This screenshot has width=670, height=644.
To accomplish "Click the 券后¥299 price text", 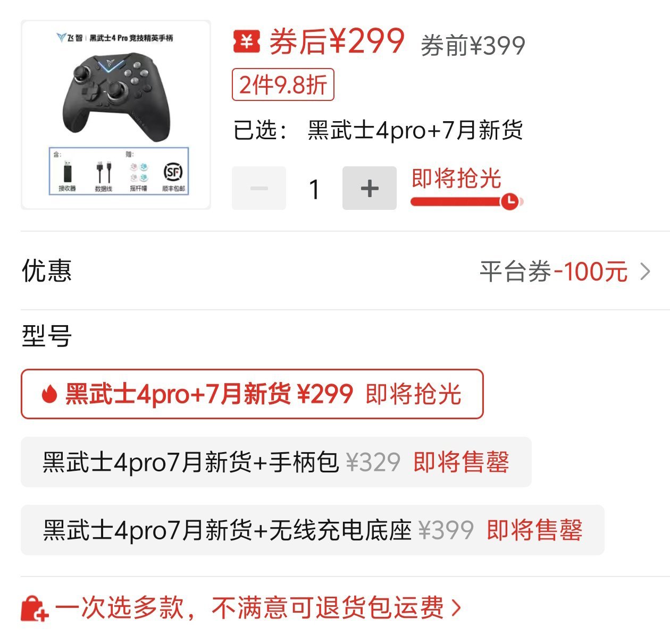I will tap(337, 41).
